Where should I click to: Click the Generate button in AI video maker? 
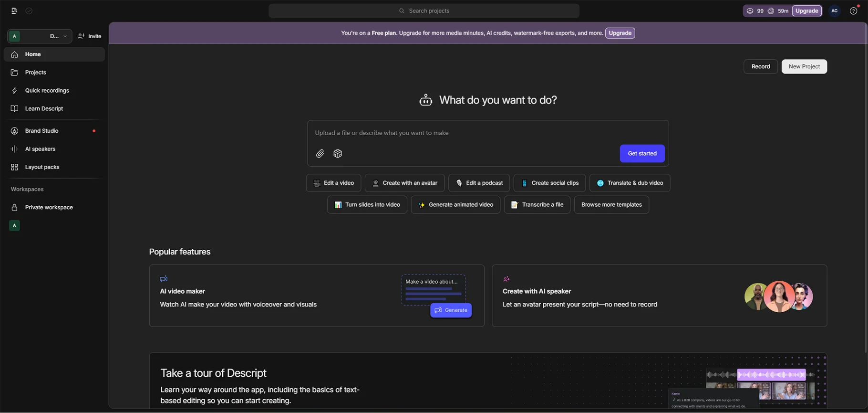tap(451, 310)
